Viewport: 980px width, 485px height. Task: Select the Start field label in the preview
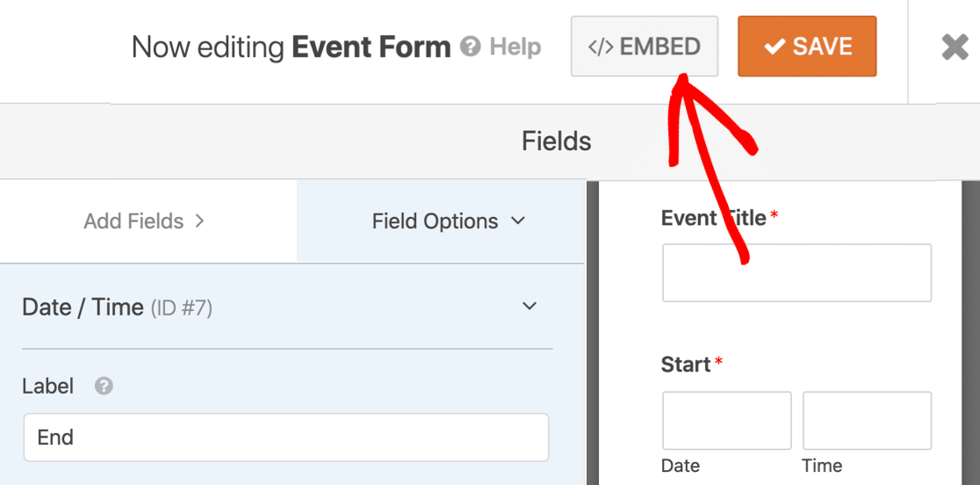click(686, 365)
